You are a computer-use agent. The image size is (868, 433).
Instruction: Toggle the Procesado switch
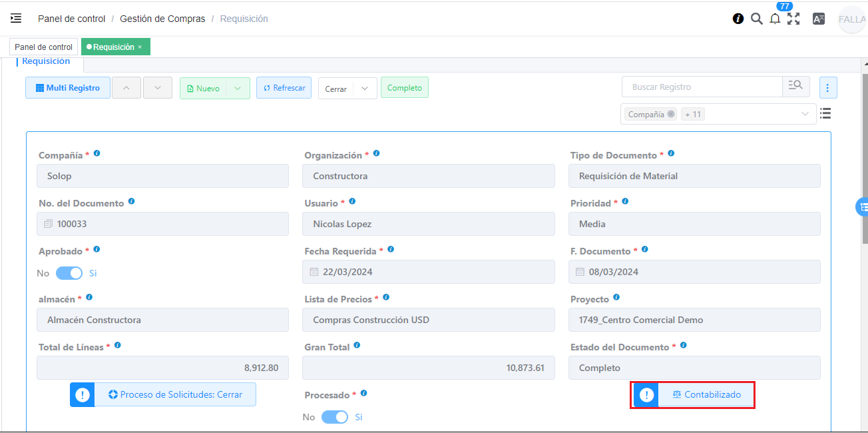coord(335,417)
